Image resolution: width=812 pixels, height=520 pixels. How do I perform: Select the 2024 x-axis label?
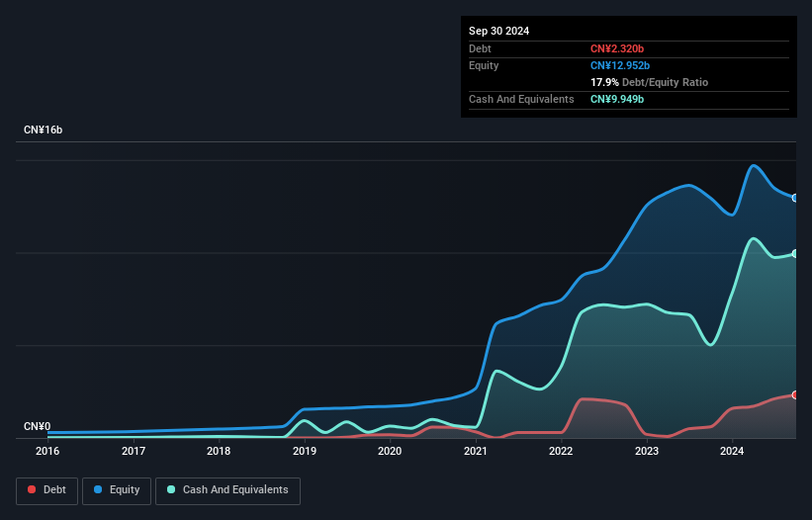click(x=732, y=451)
